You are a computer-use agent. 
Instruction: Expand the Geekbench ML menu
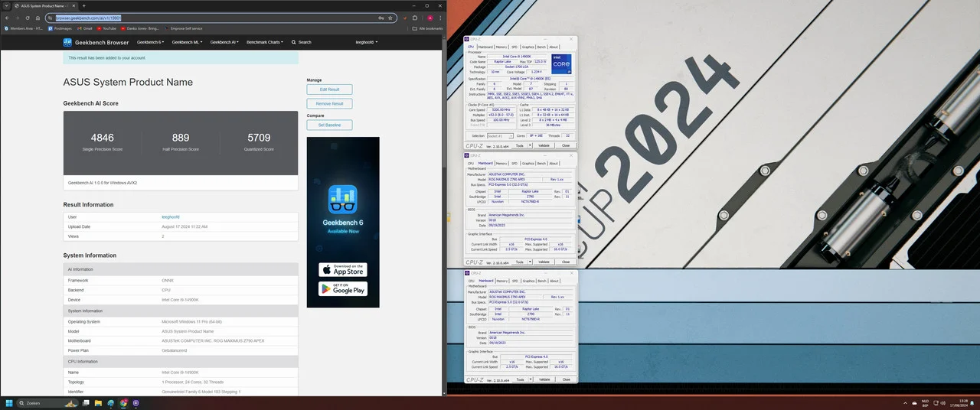[x=187, y=42]
